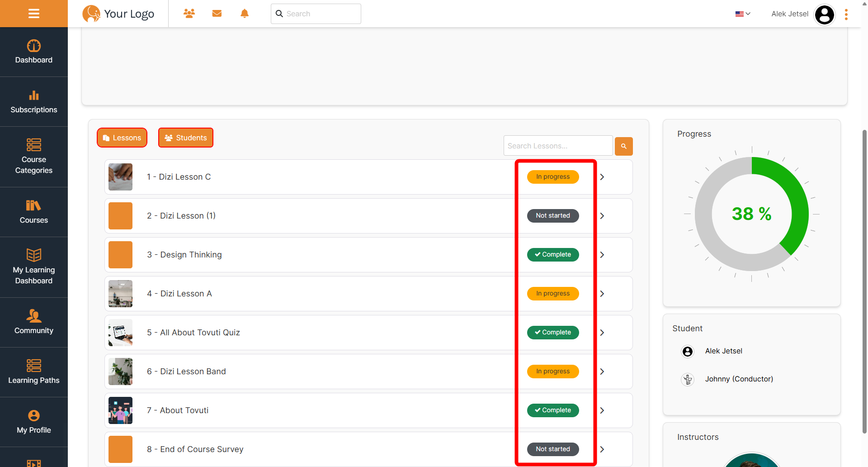
Task: Open Learning Paths in sidebar
Action: [x=34, y=372]
